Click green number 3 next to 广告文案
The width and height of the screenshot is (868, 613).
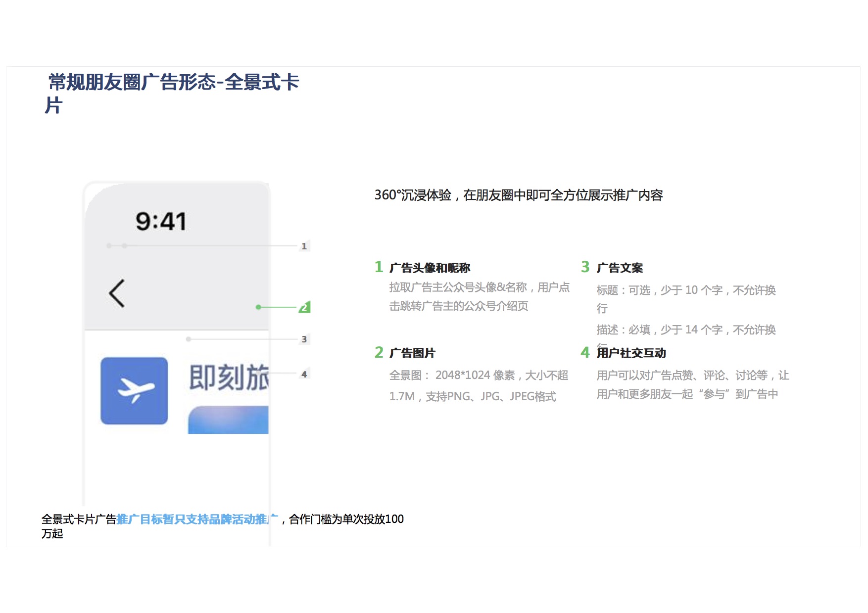pyautogui.click(x=585, y=267)
